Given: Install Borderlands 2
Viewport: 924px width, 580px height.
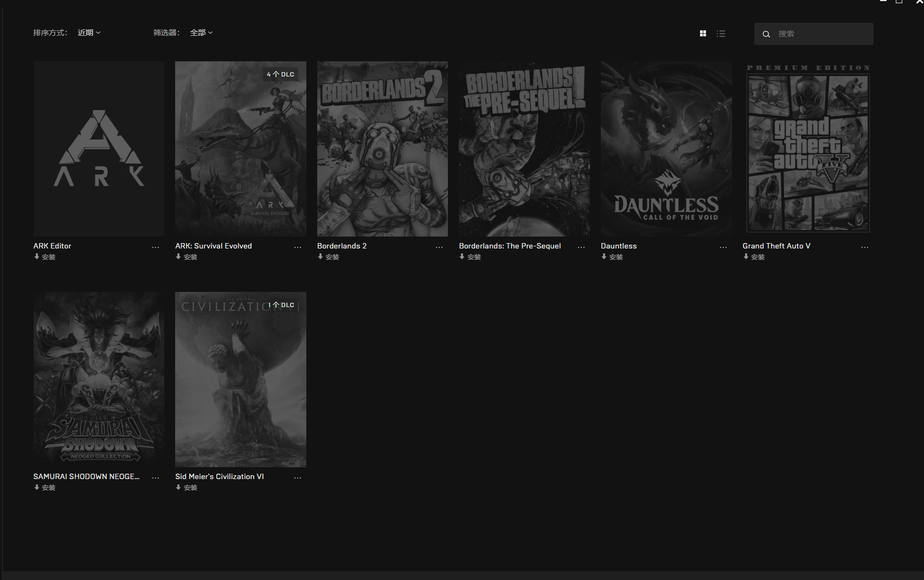Looking at the screenshot, I should pyautogui.click(x=329, y=257).
